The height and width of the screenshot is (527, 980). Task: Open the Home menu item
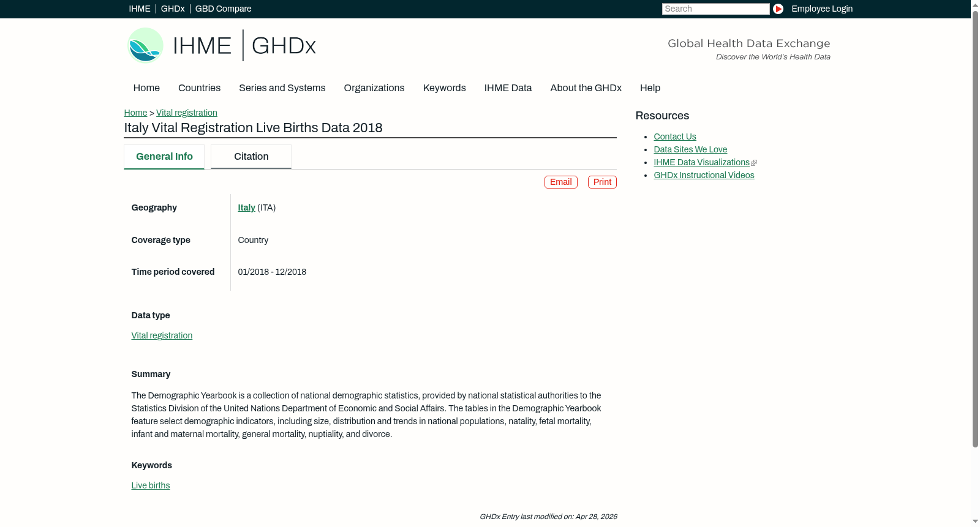click(146, 88)
